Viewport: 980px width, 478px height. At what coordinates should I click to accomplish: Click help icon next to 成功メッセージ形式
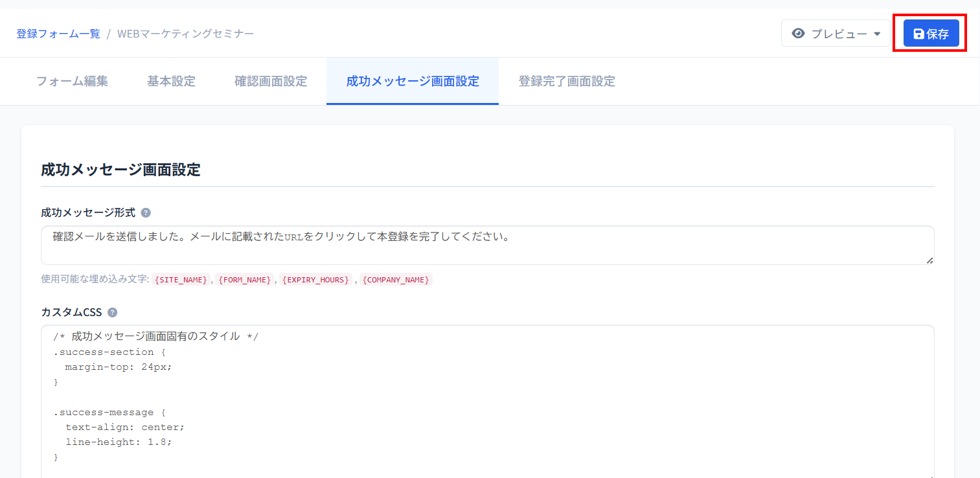(x=146, y=212)
